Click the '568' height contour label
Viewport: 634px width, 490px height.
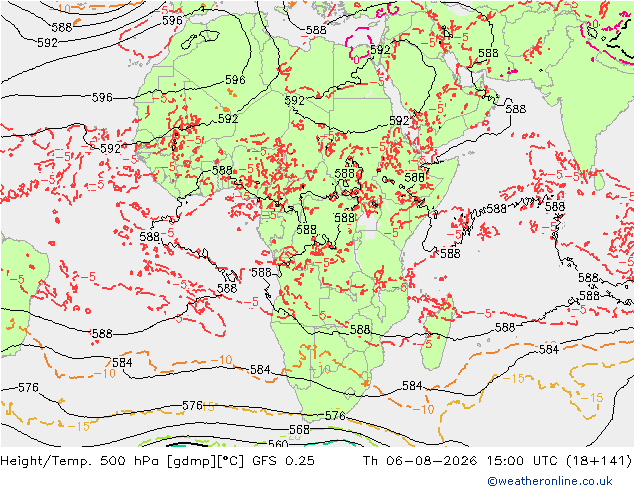click(299, 429)
